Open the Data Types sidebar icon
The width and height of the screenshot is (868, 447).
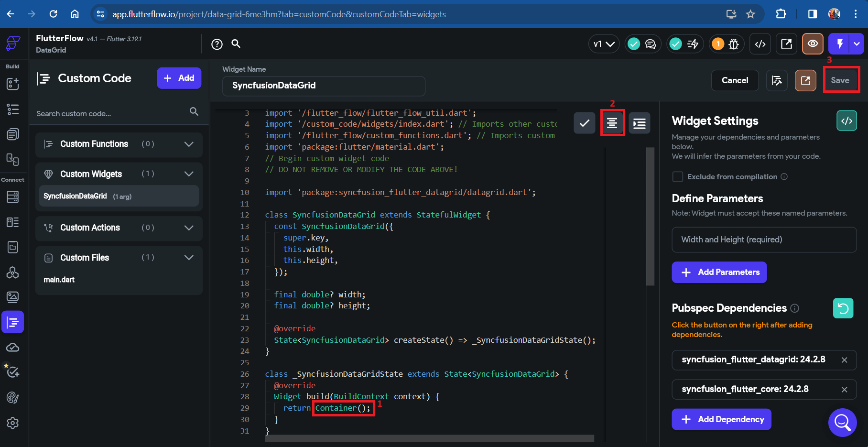(x=13, y=222)
